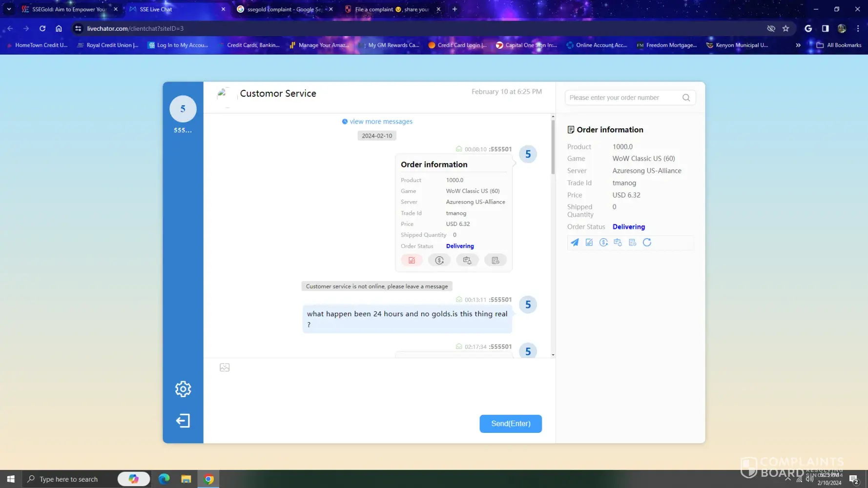The width and height of the screenshot is (868, 488).
Task: Click the logout exit icon in sidebar
Action: (x=183, y=421)
